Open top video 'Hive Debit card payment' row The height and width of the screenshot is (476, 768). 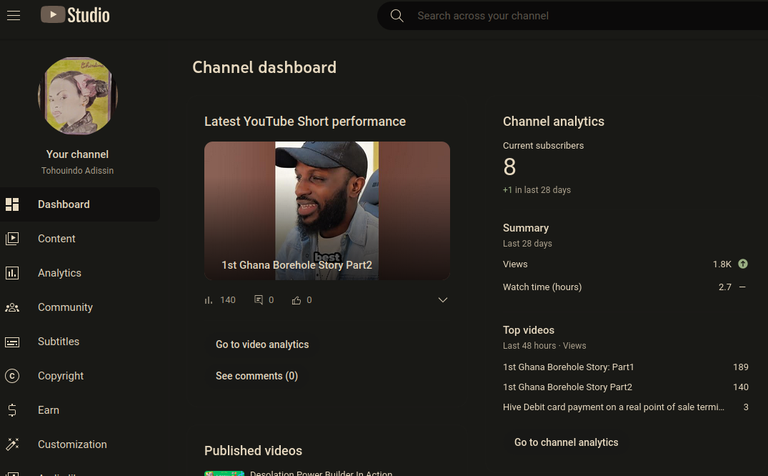point(625,407)
